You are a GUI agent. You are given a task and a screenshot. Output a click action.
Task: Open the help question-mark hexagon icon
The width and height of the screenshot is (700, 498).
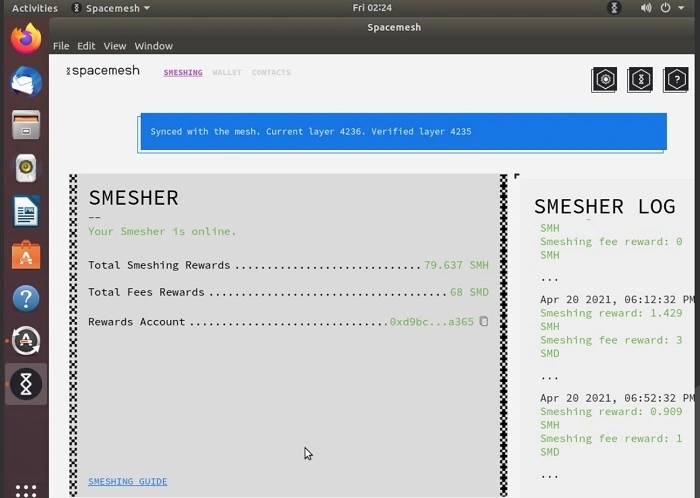[x=676, y=80]
